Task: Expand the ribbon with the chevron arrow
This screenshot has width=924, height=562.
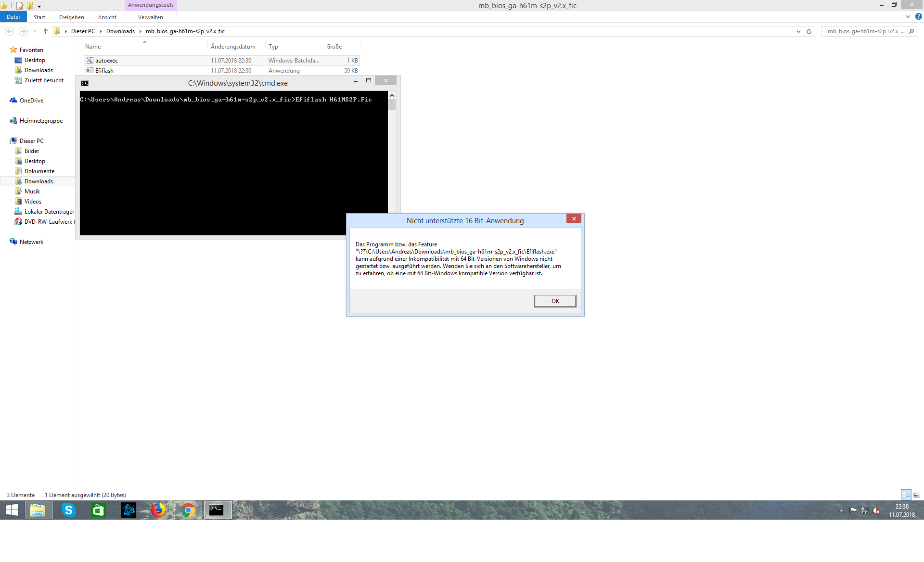Action: coord(908,17)
